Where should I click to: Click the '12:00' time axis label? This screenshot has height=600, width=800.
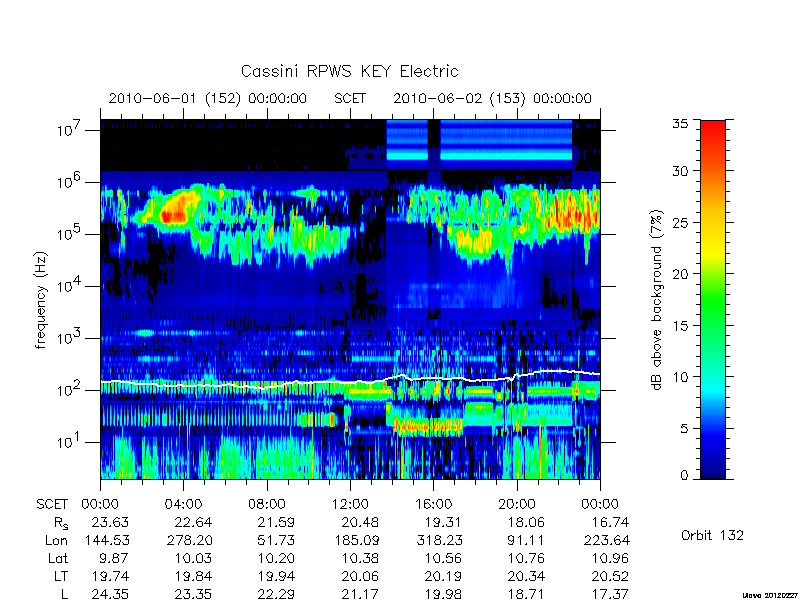[x=350, y=504]
